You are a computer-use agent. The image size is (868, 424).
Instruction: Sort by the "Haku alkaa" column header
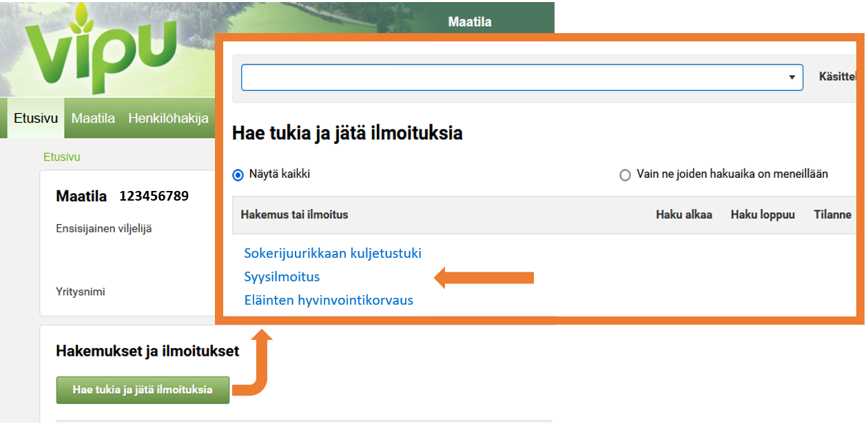coord(684,214)
